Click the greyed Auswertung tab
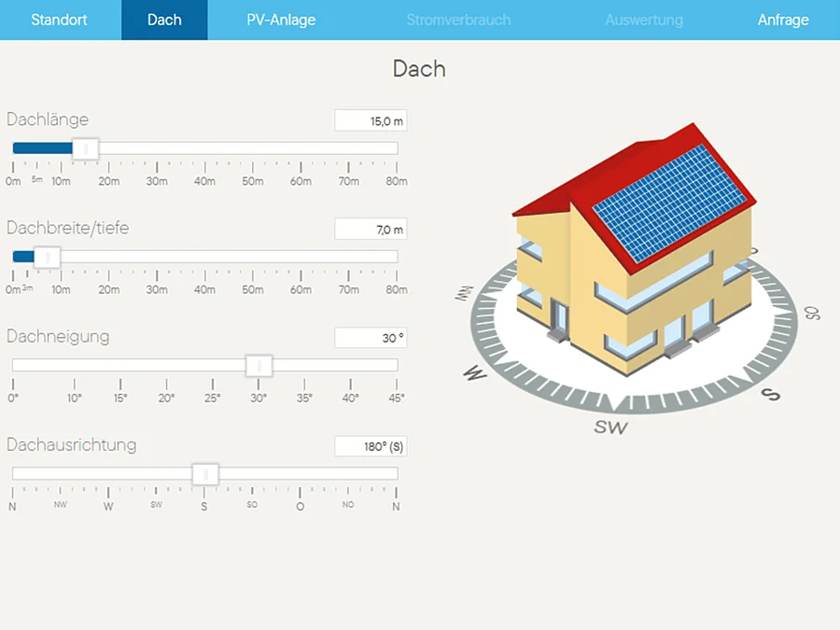840x630 pixels. pos(644,20)
